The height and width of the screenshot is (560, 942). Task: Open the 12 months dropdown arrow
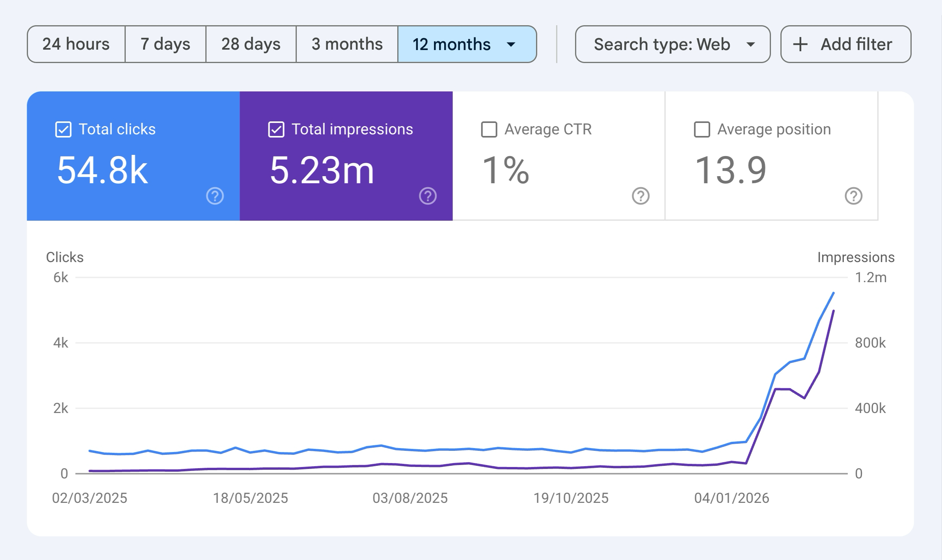[511, 44]
